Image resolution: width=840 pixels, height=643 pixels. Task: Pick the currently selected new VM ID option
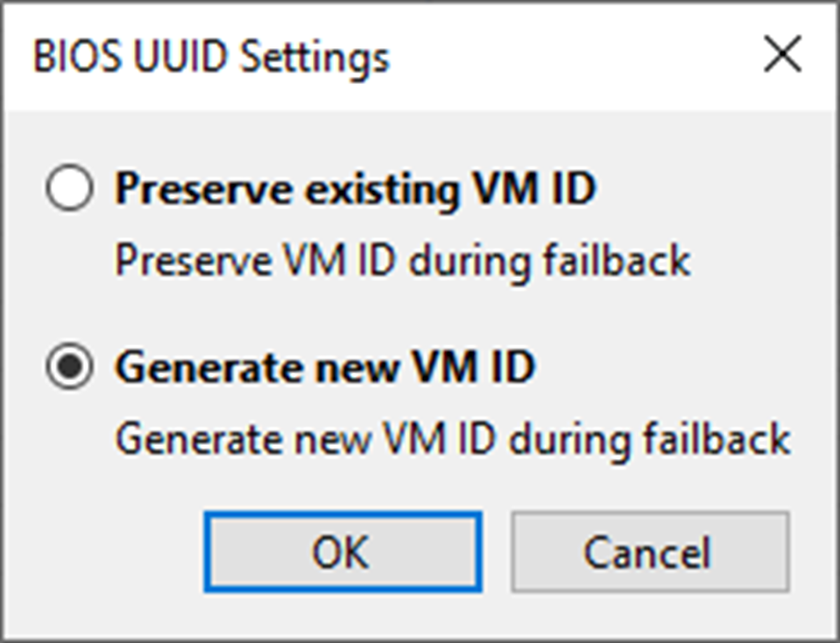(x=69, y=368)
